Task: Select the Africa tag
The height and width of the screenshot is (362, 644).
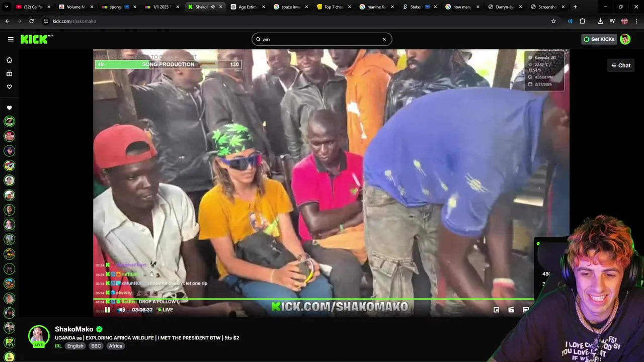Action: 116,346
